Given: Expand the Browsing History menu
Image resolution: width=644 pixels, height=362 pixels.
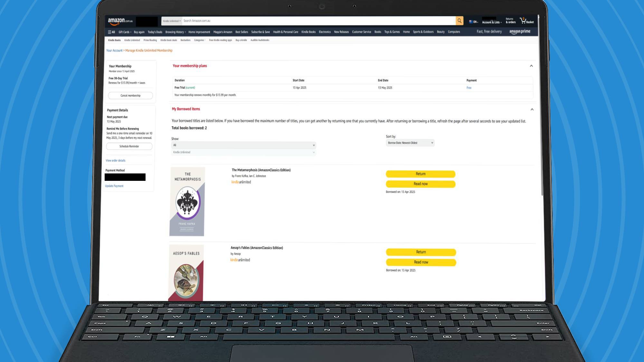Looking at the screenshot, I should (175, 32).
